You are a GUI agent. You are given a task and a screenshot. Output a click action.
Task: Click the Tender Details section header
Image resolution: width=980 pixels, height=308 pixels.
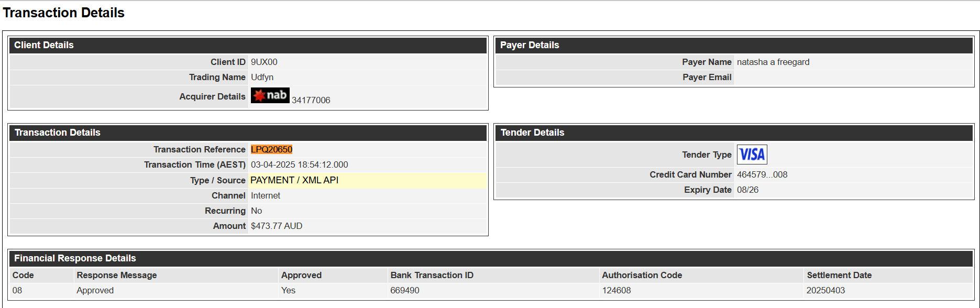734,133
